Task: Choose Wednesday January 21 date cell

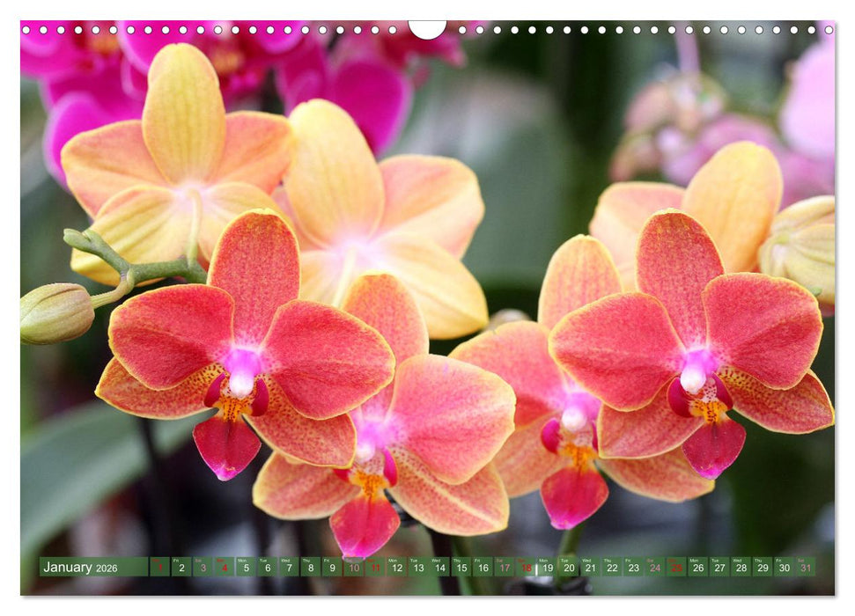Action: [x=590, y=568]
